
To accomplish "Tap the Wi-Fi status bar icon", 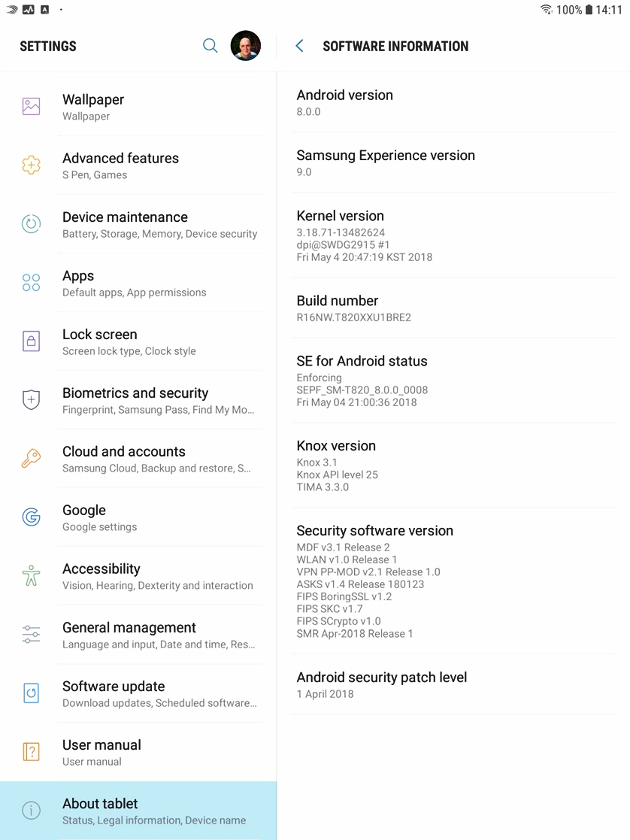I will point(547,9).
